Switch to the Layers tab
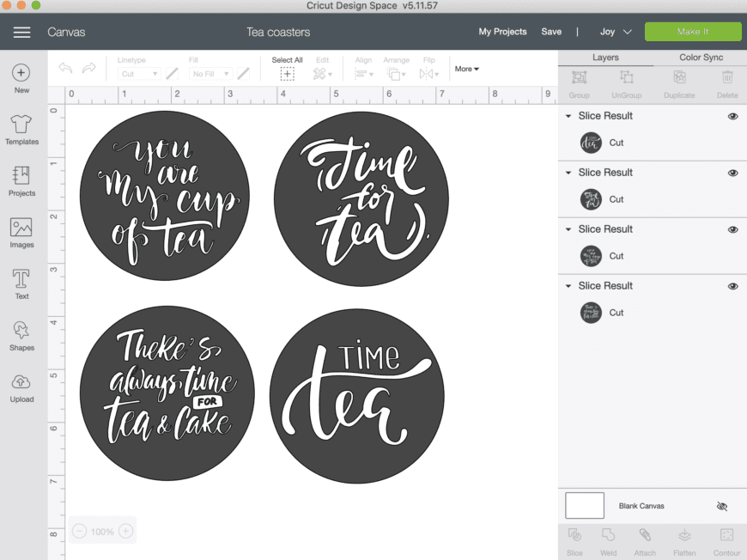 [x=605, y=58]
